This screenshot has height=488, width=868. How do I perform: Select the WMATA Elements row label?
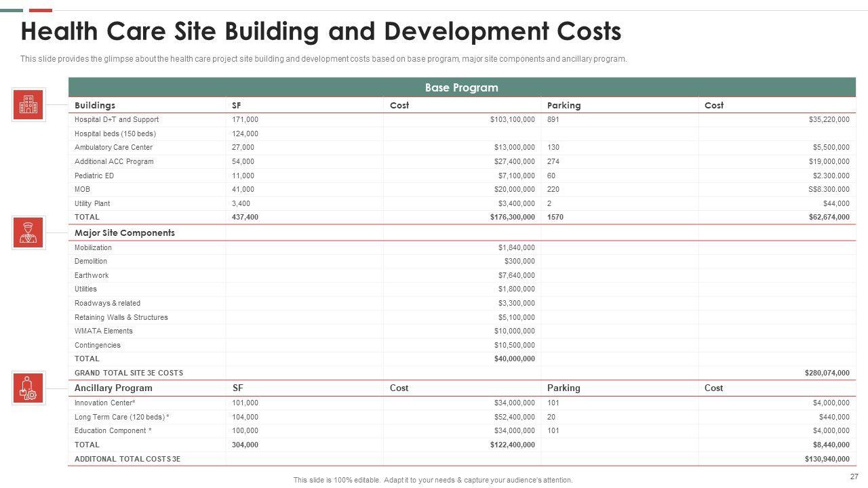click(104, 331)
